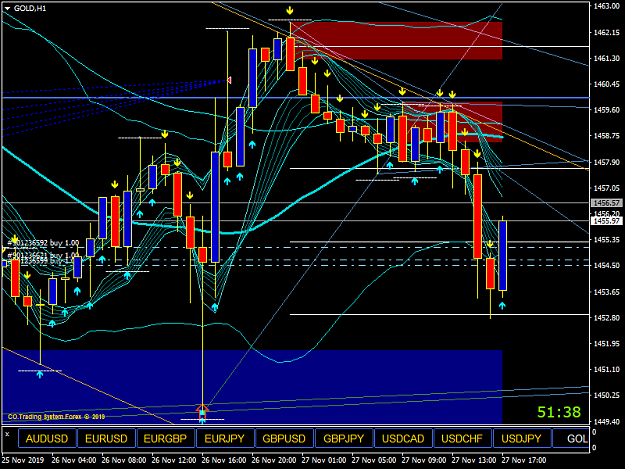Select the #901236592 buy 1.00 order label
Screen dimensions: 625x469
coord(43,243)
